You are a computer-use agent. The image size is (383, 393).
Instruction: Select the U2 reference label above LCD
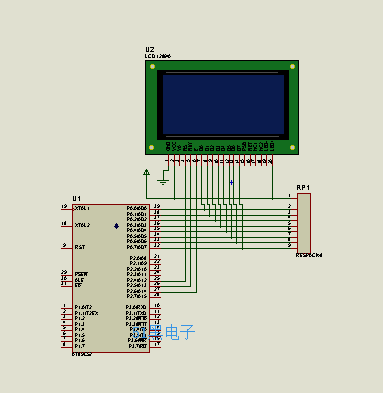150,50
